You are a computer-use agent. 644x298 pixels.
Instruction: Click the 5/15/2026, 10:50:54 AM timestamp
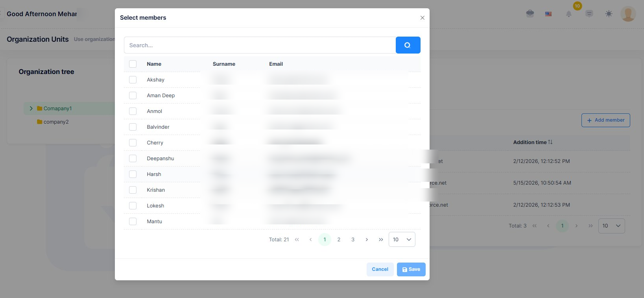pos(542,183)
